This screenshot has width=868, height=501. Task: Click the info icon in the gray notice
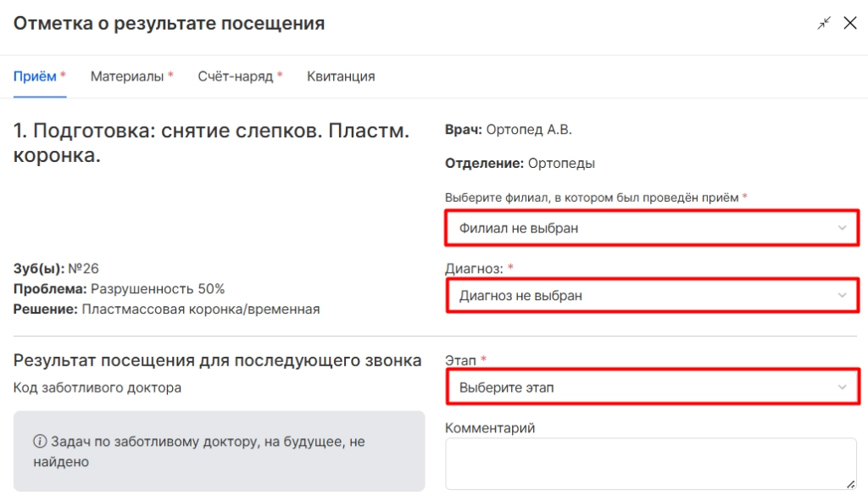click(x=40, y=441)
